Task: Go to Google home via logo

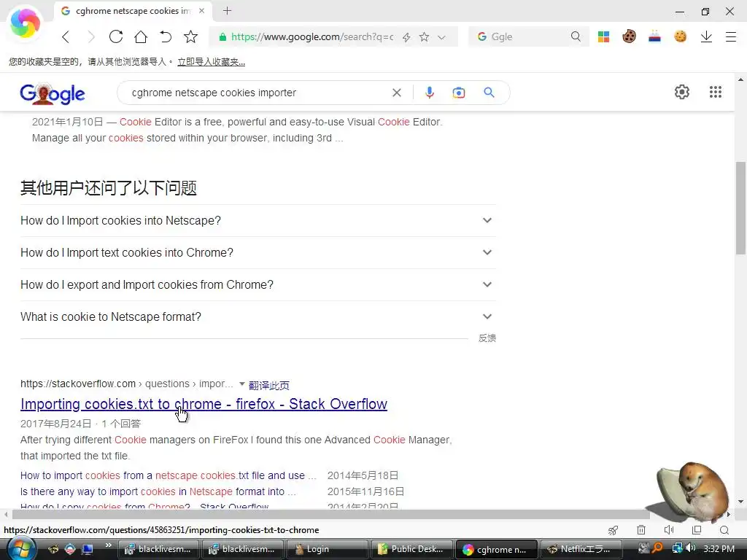Action: [53, 93]
